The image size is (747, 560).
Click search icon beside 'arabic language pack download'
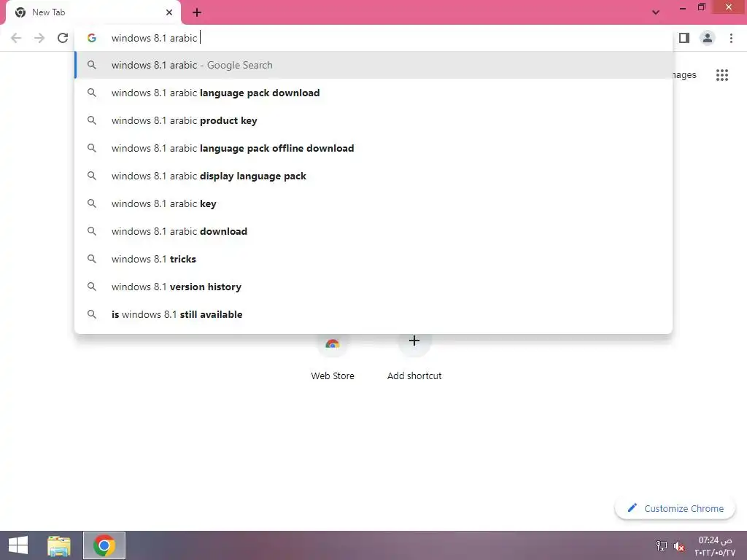click(91, 93)
